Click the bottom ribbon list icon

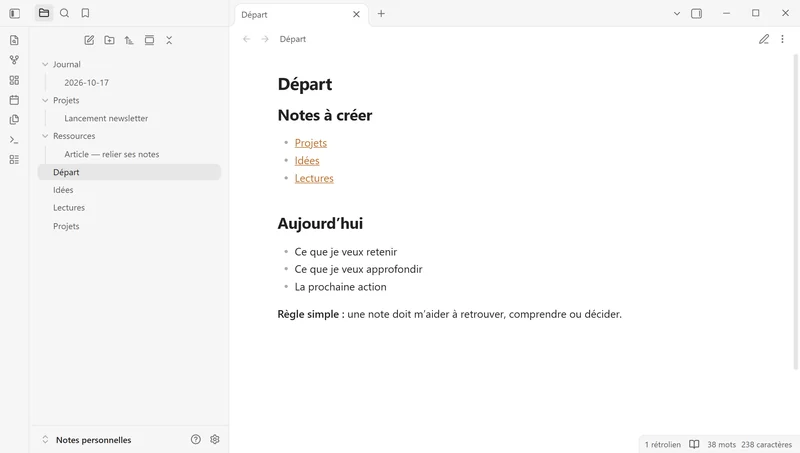[x=14, y=160]
